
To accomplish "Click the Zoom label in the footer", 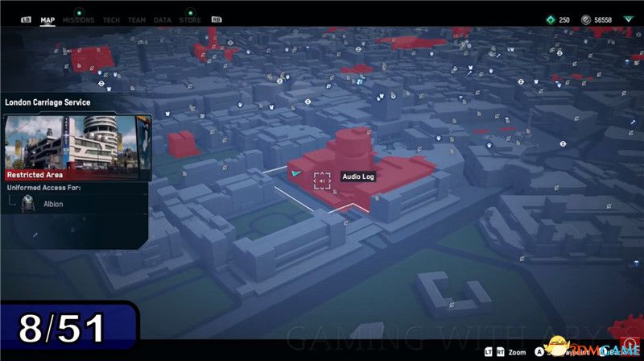I will click(x=517, y=352).
